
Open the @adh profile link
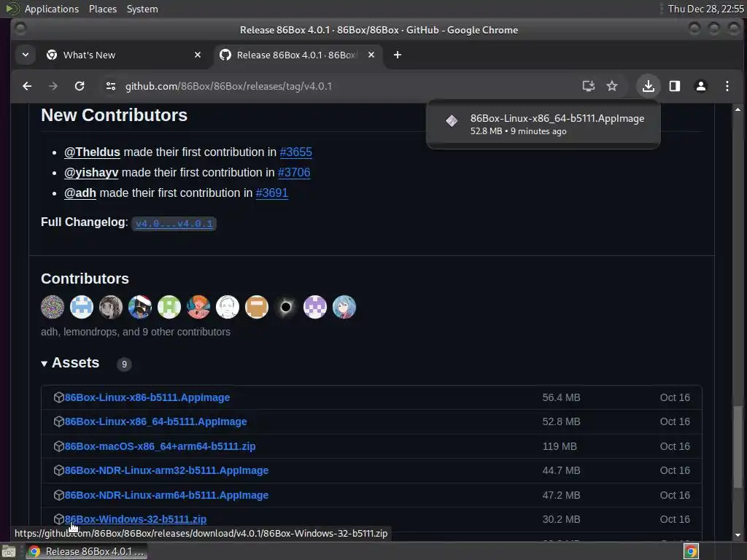click(80, 193)
